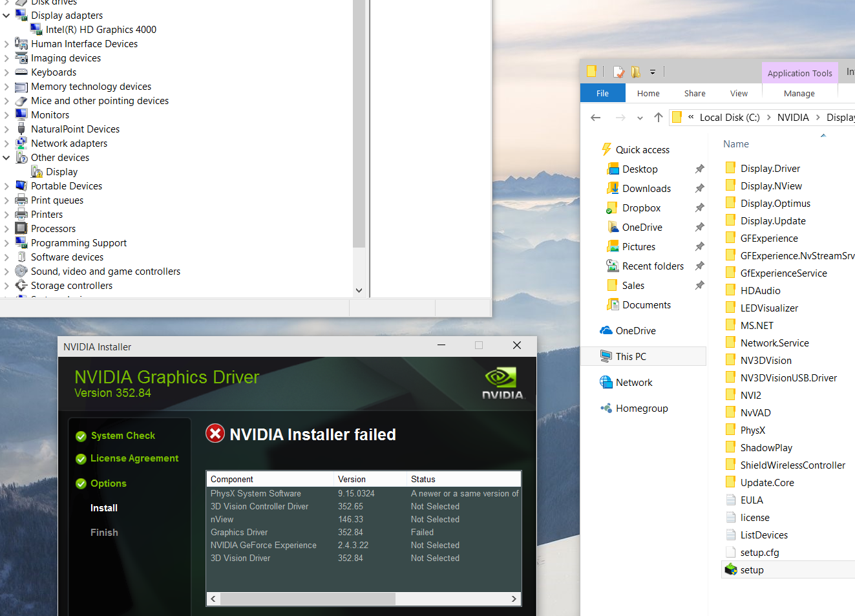Click the Processors category icon
Image resolution: width=855 pixels, height=616 pixels.
click(x=21, y=228)
